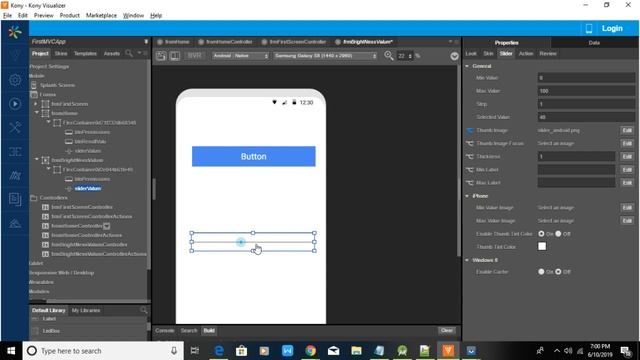Click the zoom percentage stepper arrows
The width and height of the screenshot is (640, 360).
[x=410, y=56]
